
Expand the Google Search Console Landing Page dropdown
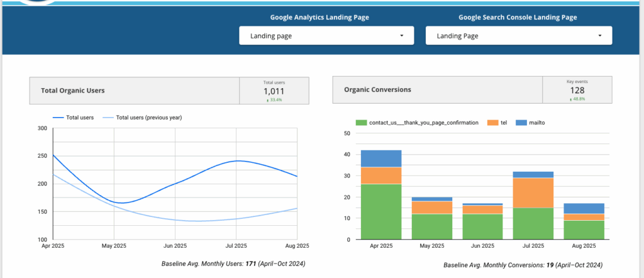tap(518, 36)
